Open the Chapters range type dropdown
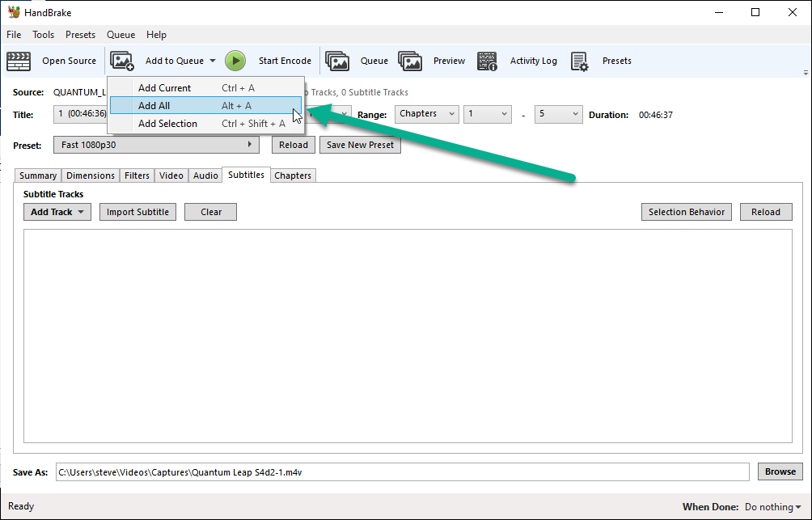The width and height of the screenshot is (812, 520). (427, 114)
